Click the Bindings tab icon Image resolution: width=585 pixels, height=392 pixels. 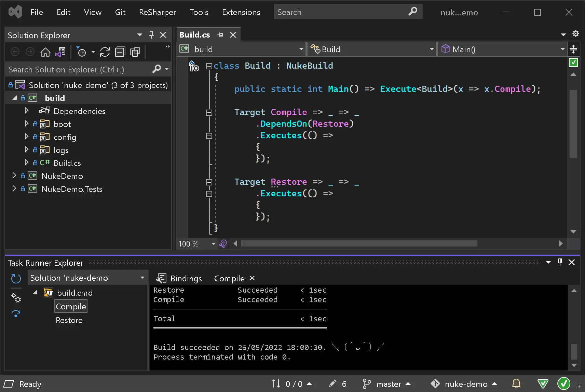pos(161,278)
